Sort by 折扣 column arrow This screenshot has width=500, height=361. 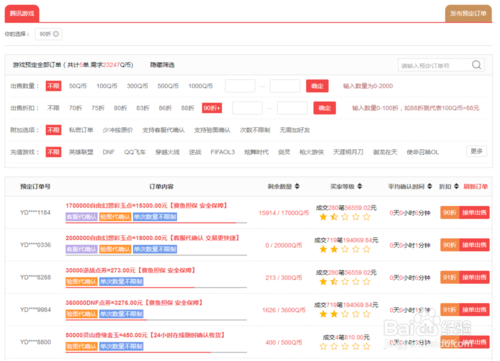456,186
